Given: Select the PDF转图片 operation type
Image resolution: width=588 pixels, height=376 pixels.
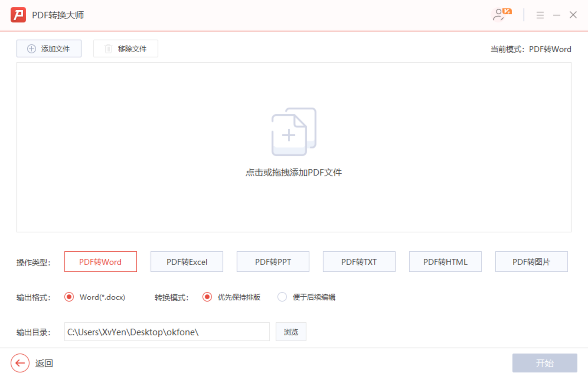Looking at the screenshot, I should pyautogui.click(x=531, y=262).
